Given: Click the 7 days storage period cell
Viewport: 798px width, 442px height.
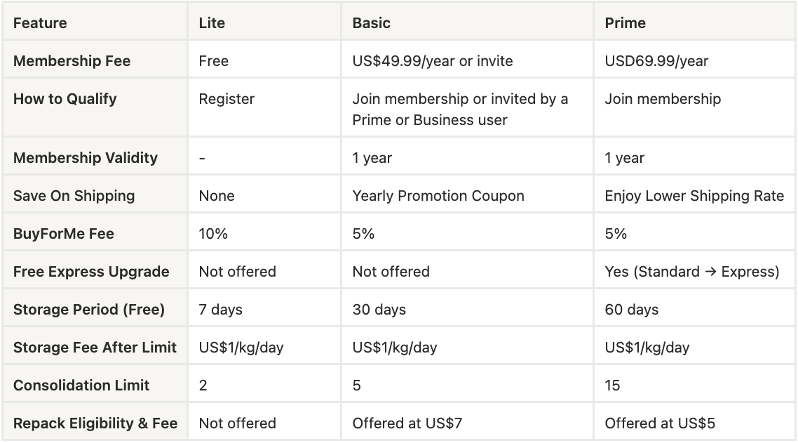Looking at the screenshot, I should 221,310.
